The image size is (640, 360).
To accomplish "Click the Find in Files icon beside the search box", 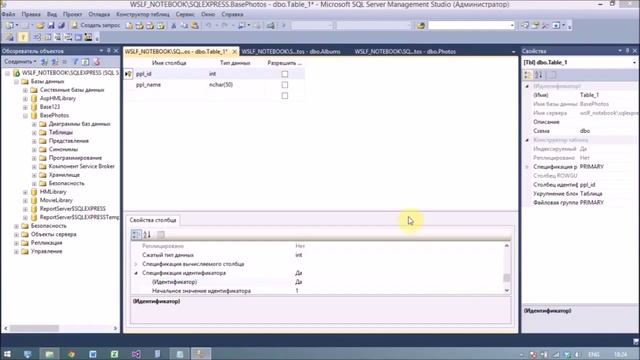I will (421, 25).
